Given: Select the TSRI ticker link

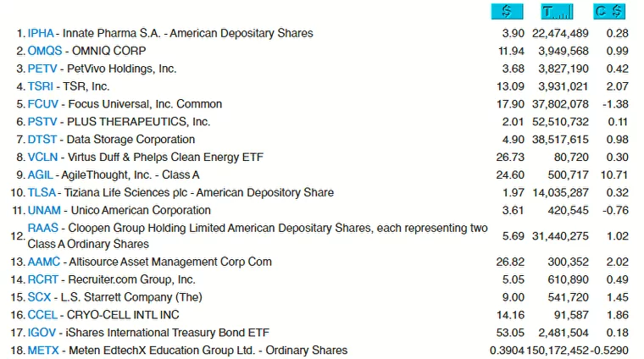Looking at the screenshot, I should 41,86.
